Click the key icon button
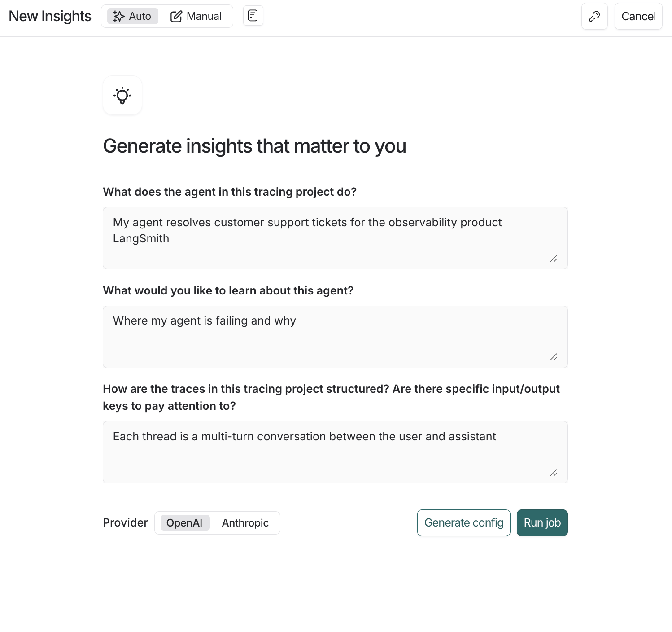The width and height of the screenshot is (672, 632). (594, 16)
